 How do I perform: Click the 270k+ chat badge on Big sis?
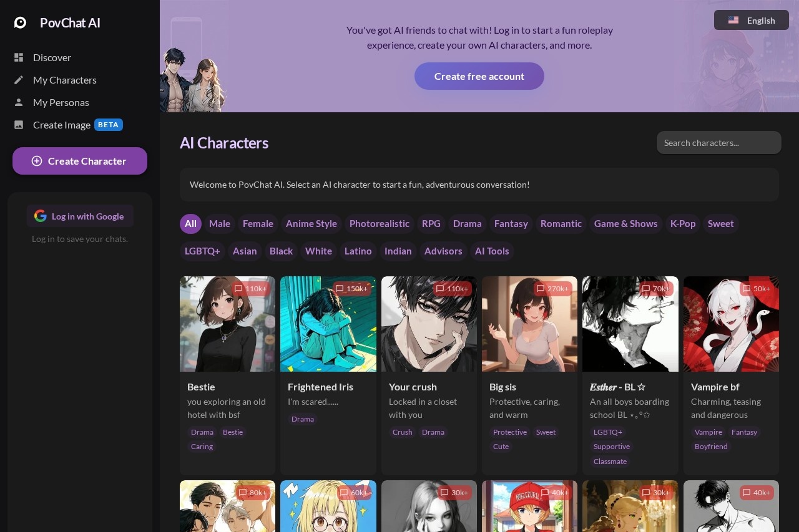coord(552,289)
